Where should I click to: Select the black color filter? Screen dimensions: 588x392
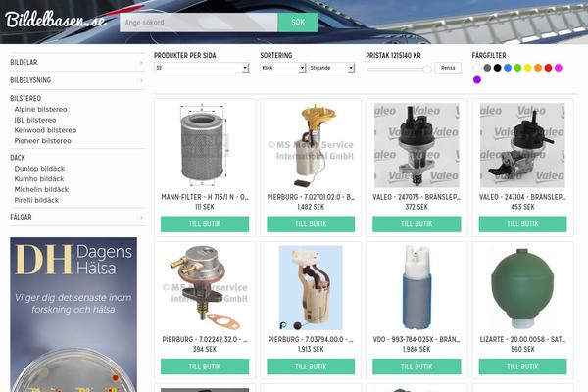tap(497, 68)
